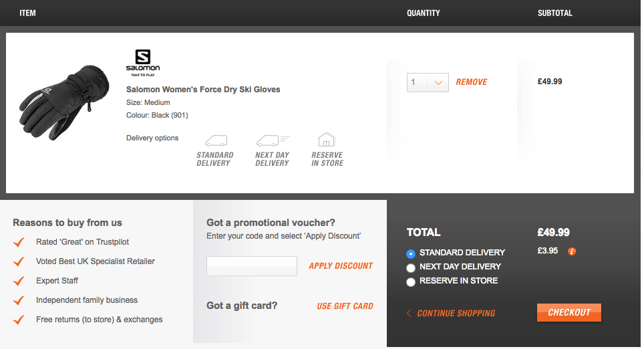Screen dimensions: 644x349
Task: Select the Reserve In Store radio button
Action: point(411,282)
